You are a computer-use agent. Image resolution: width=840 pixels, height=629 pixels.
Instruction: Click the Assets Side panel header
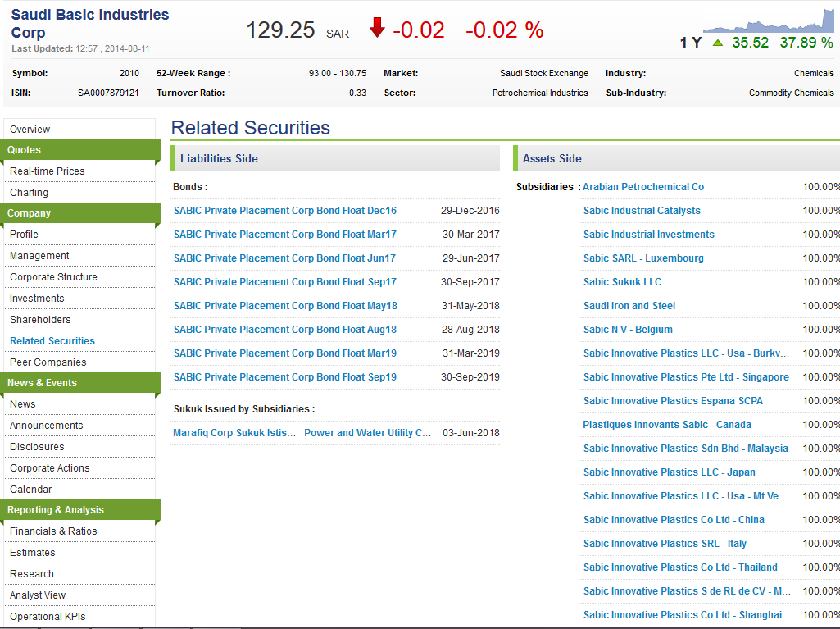(676, 159)
